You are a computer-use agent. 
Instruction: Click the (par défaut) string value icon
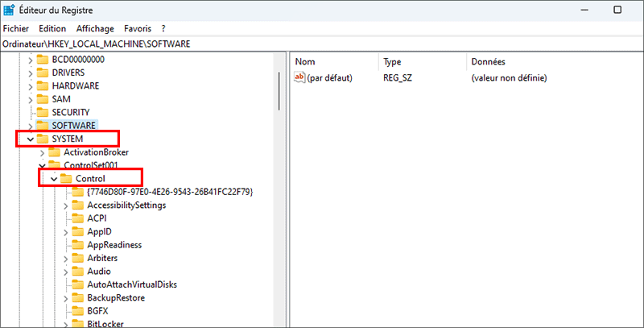300,77
